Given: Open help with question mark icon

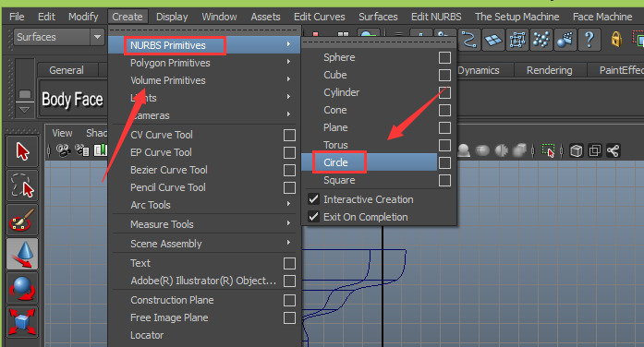Looking at the screenshot, I should [589, 40].
